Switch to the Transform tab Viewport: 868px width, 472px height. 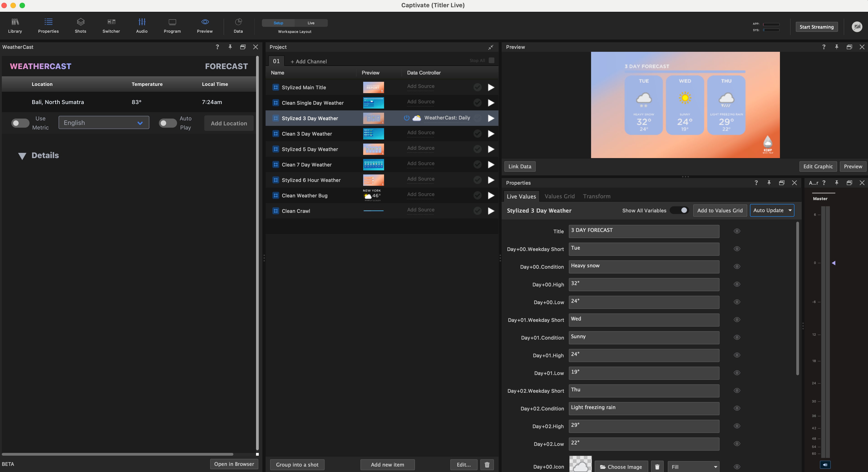pyautogui.click(x=597, y=196)
